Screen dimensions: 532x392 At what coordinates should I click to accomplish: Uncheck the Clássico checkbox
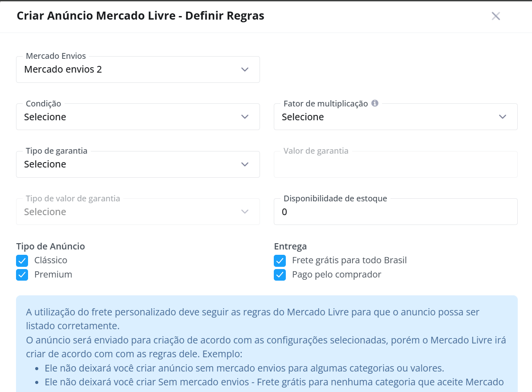(x=22, y=261)
